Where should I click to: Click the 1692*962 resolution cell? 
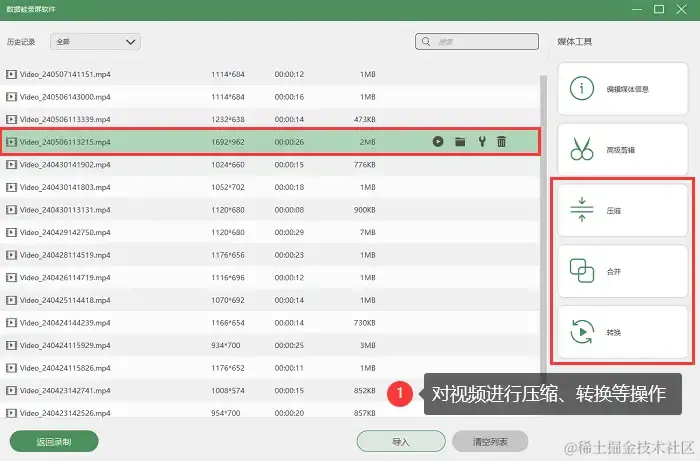(228, 142)
